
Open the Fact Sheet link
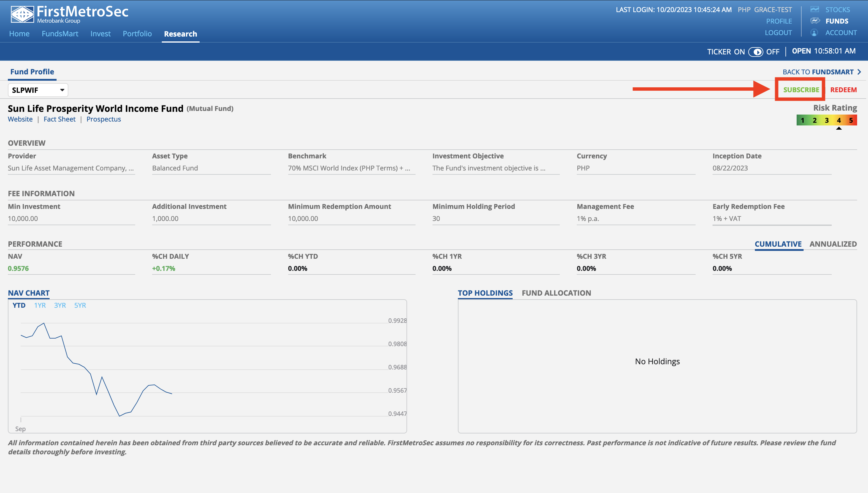click(59, 119)
